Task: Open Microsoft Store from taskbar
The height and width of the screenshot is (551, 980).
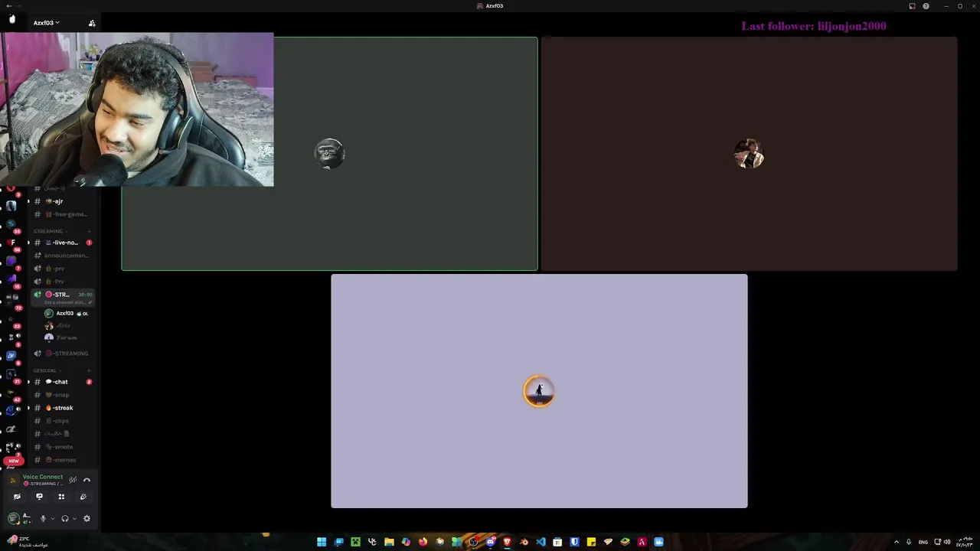Action: click(557, 542)
